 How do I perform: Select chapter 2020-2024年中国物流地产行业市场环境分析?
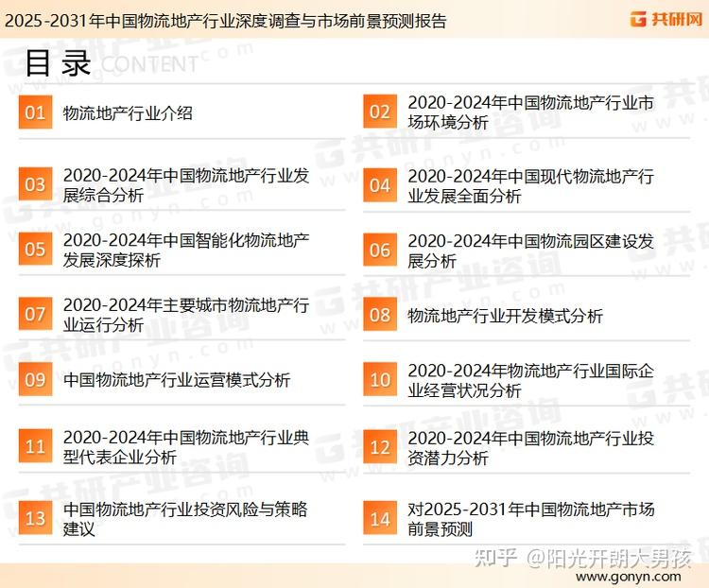pos(530,112)
